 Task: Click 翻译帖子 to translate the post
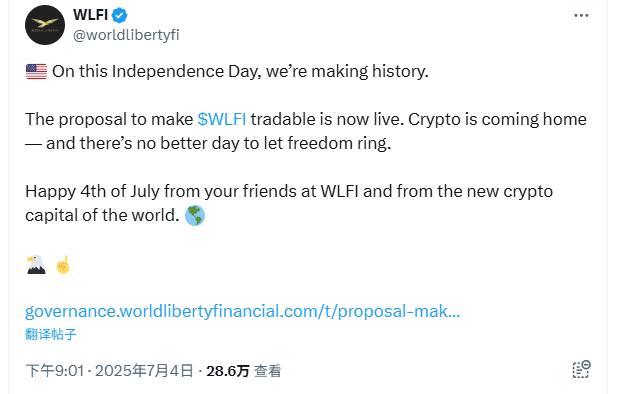[51, 334]
